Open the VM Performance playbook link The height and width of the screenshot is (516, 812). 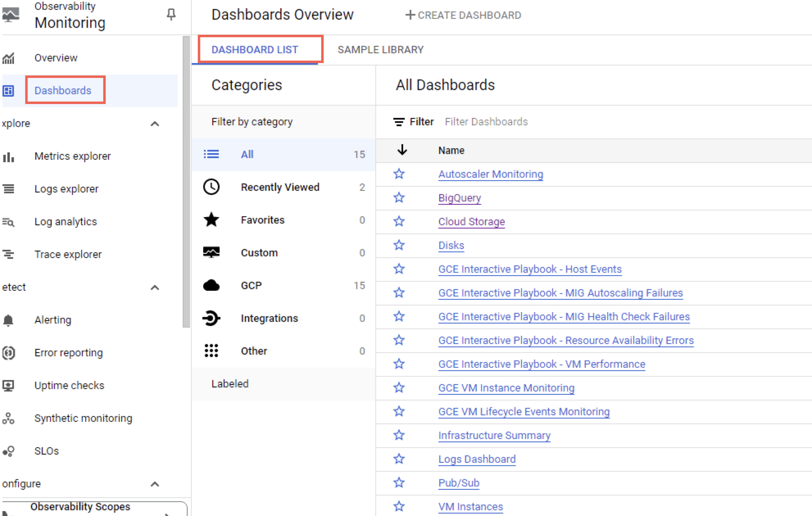click(x=542, y=364)
